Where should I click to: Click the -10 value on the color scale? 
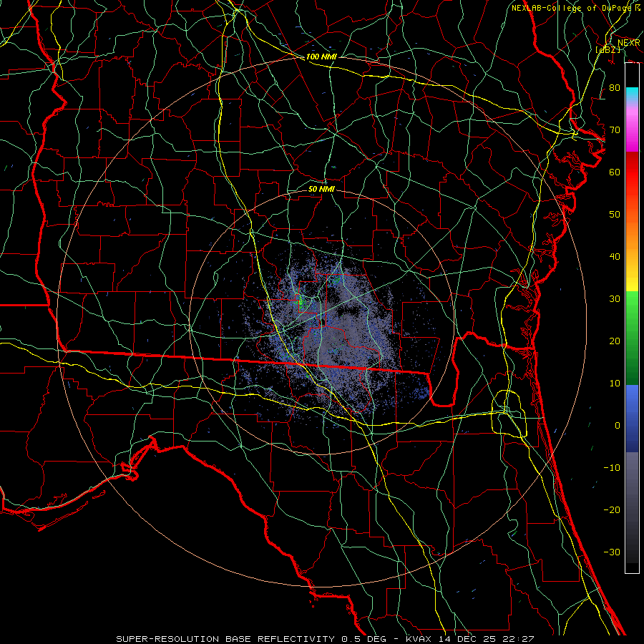click(x=612, y=467)
